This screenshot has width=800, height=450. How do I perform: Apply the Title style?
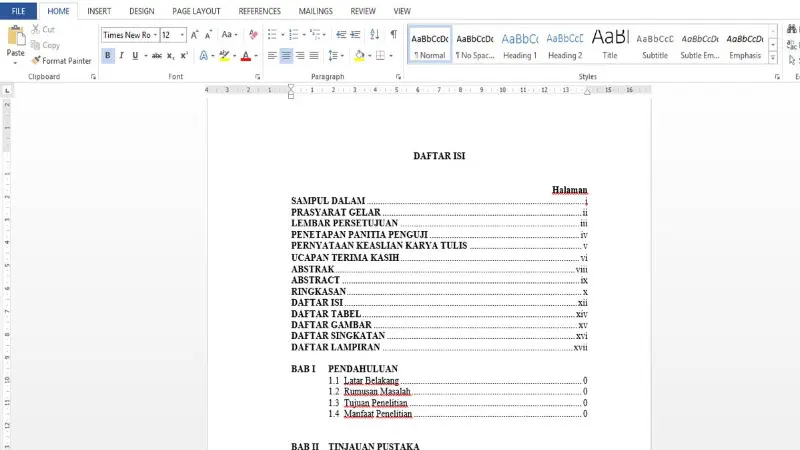[x=610, y=45]
